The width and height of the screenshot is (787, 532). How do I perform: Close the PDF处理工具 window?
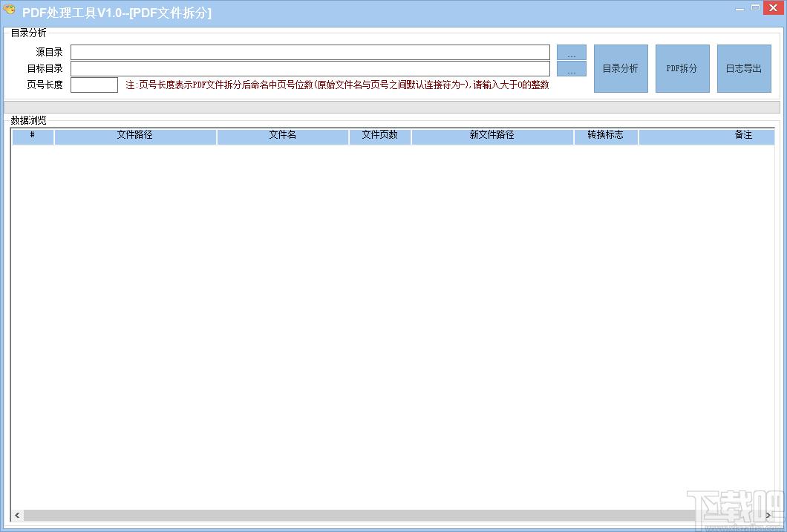(x=774, y=8)
